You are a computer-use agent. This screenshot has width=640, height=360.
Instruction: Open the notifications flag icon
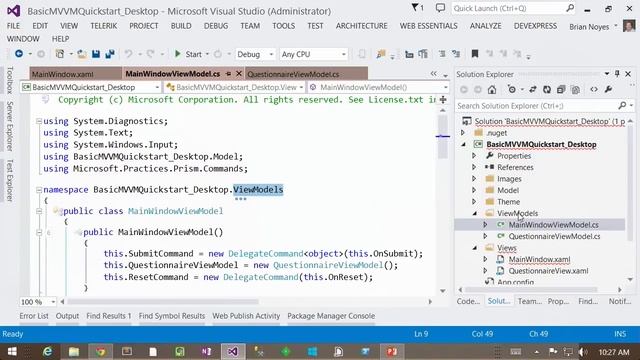[417, 8]
